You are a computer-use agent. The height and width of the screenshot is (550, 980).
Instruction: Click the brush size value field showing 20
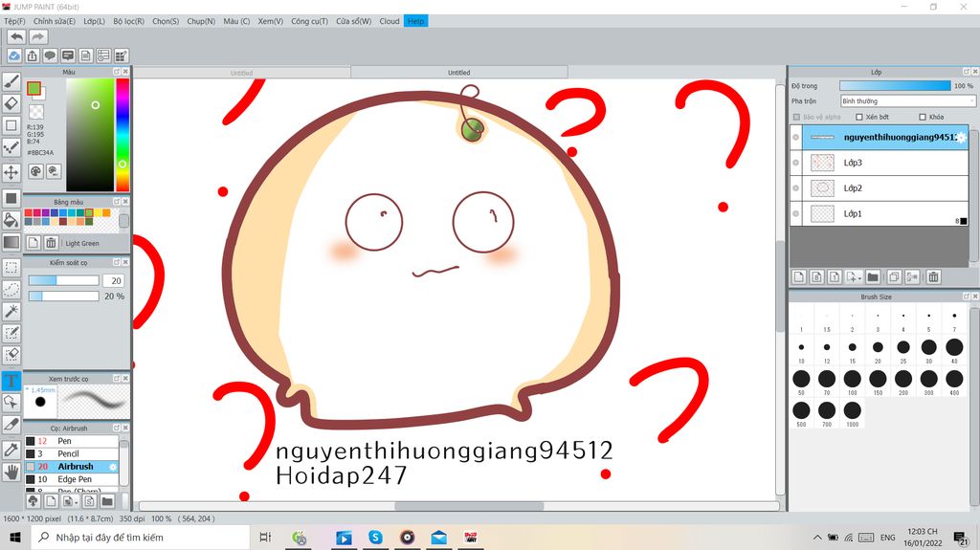pos(115,280)
